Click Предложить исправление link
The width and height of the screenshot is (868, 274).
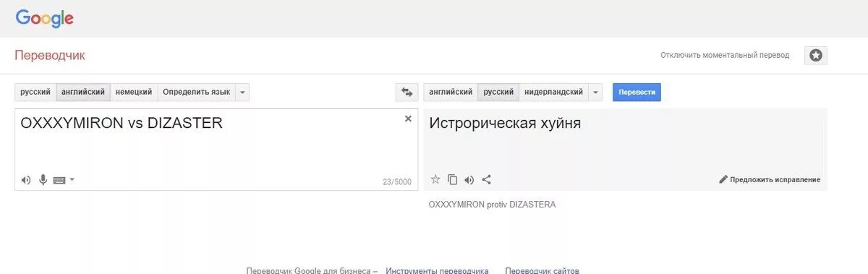[x=775, y=179]
